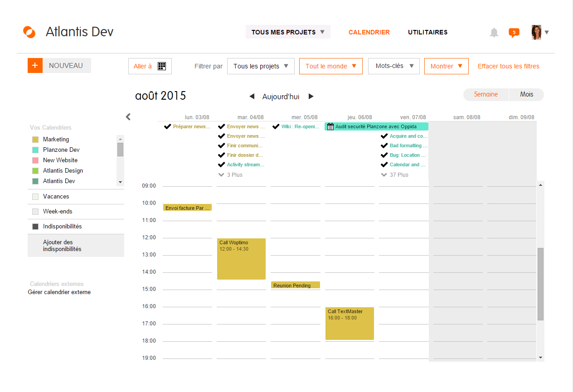This screenshot has width=573, height=392.
Task: Click Aujourd'hui to go to today
Action: [281, 97]
